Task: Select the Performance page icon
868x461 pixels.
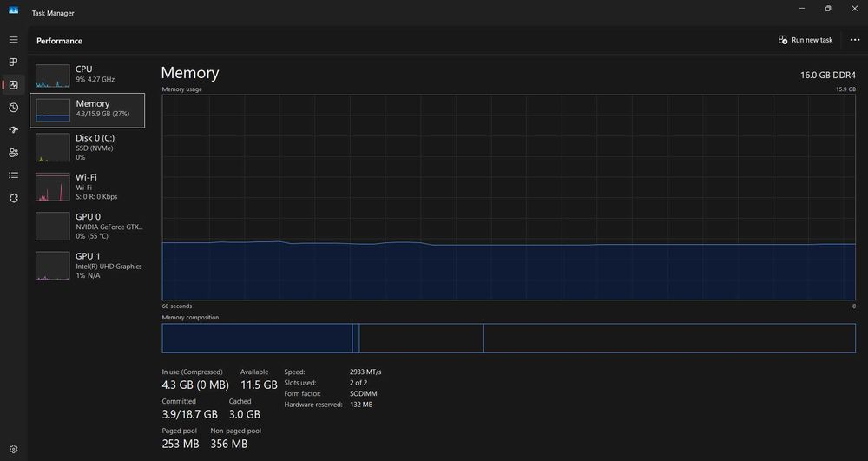Action: pyautogui.click(x=13, y=85)
